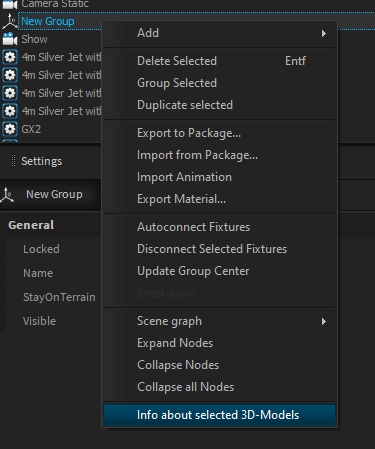This screenshot has width=375, height=449.
Task: Click the Camera Static camera icon
Action: coord(10,4)
